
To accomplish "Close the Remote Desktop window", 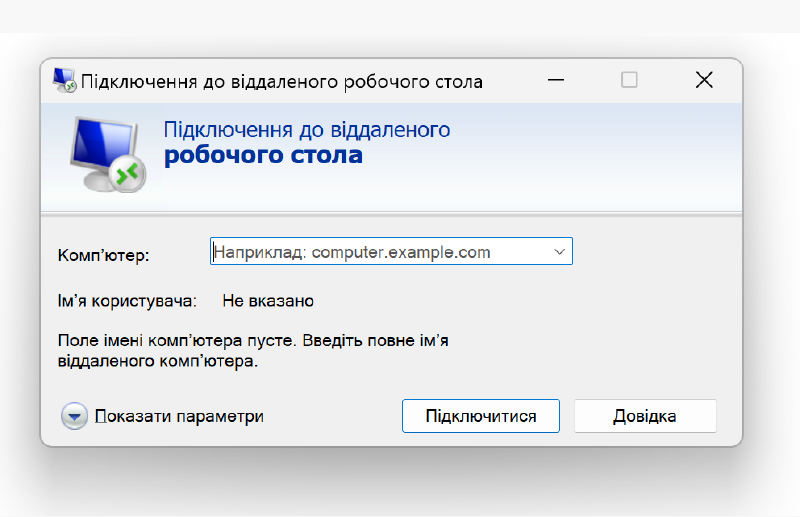I will point(704,80).
